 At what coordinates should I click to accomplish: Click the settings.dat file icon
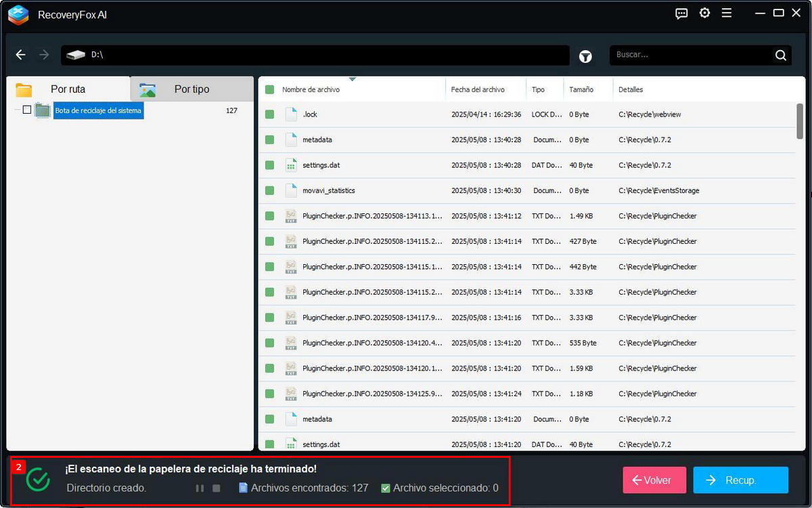[x=291, y=165]
